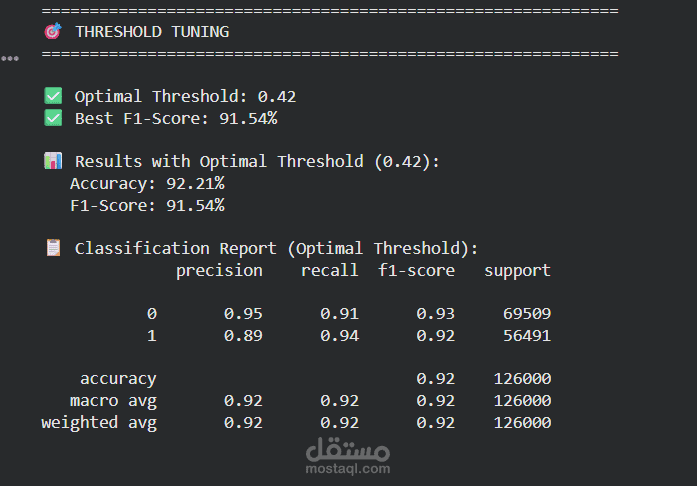
Task: Click the 'accuracy' row label
Action: (118, 379)
